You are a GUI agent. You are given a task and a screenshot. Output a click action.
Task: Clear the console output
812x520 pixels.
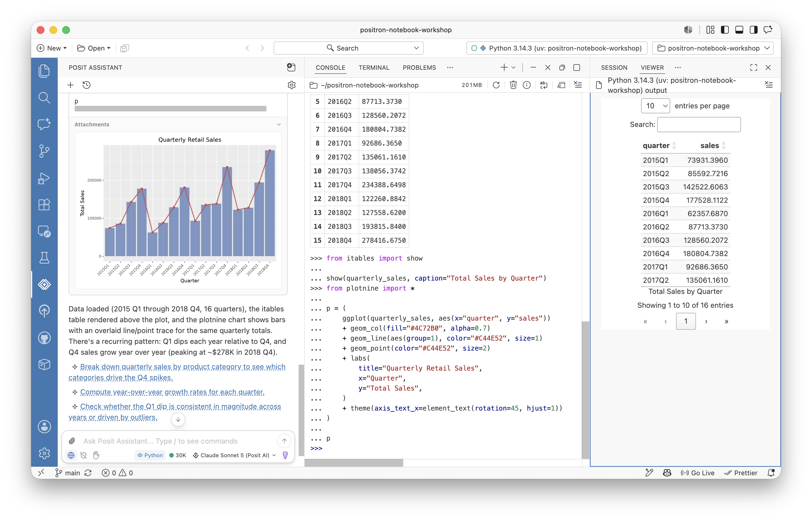[578, 85]
